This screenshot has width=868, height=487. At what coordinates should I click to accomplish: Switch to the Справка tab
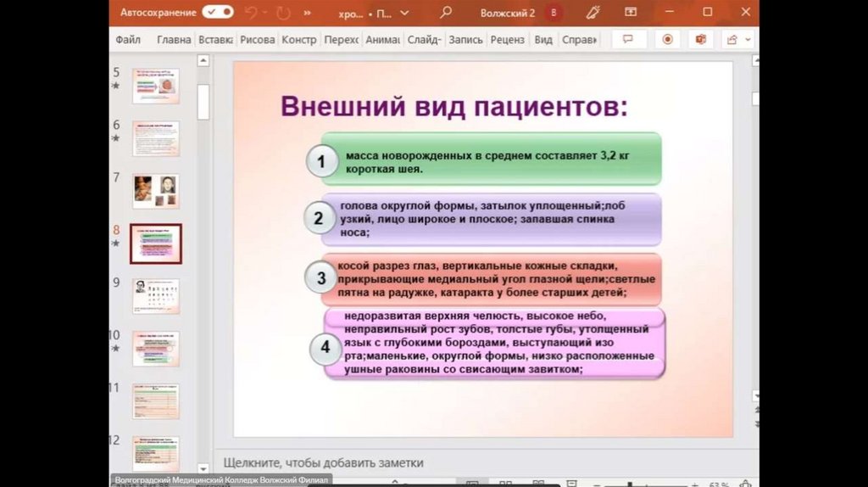click(579, 40)
